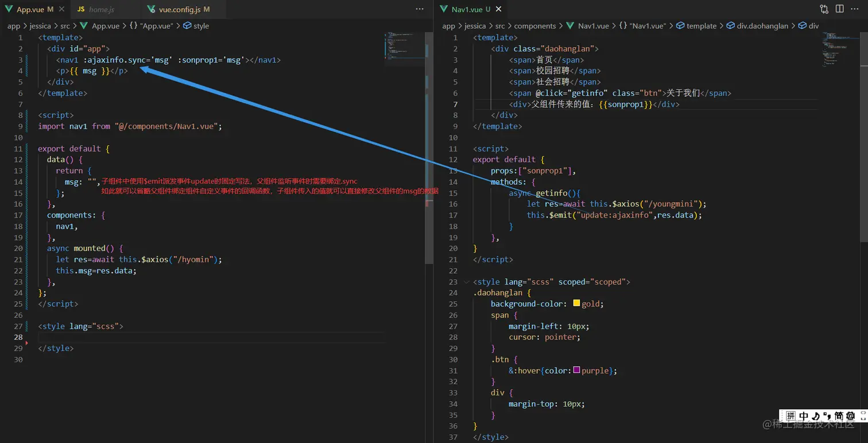Screen dimensions: 868x443
Task: Click 'src' in the right editor breadcrumb
Action: click(x=500, y=26)
